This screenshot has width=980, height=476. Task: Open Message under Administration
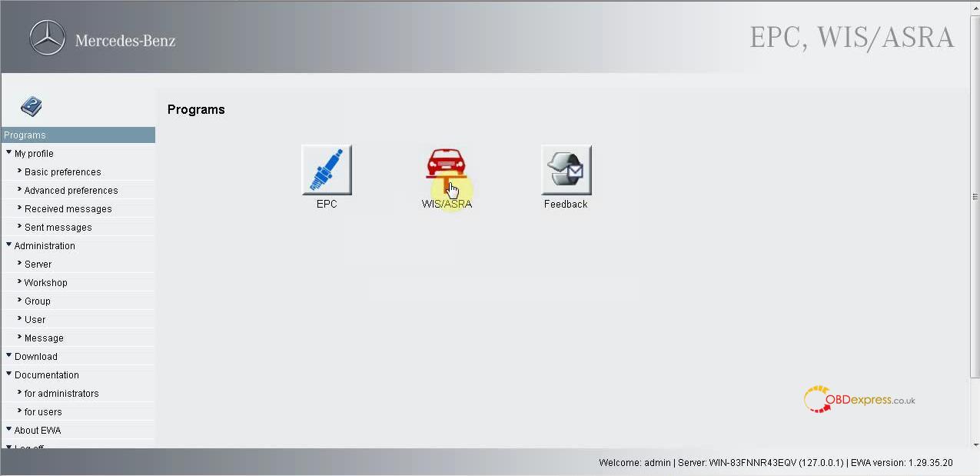[44, 338]
